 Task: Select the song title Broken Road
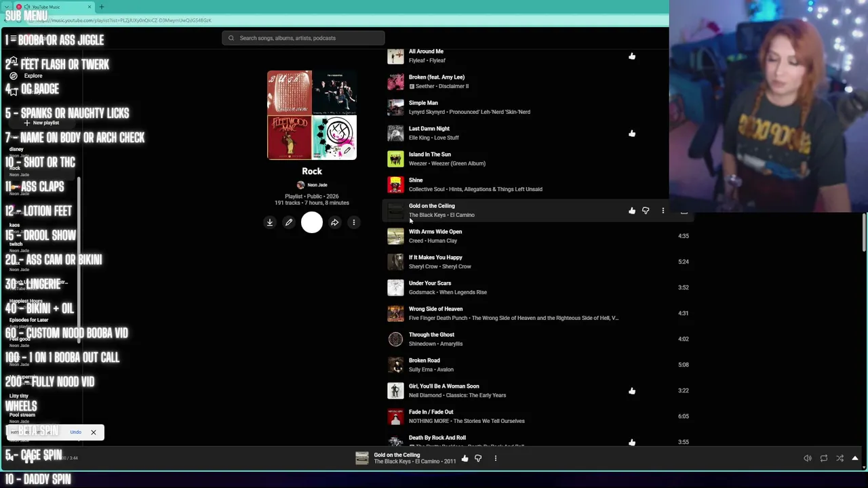tap(425, 361)
